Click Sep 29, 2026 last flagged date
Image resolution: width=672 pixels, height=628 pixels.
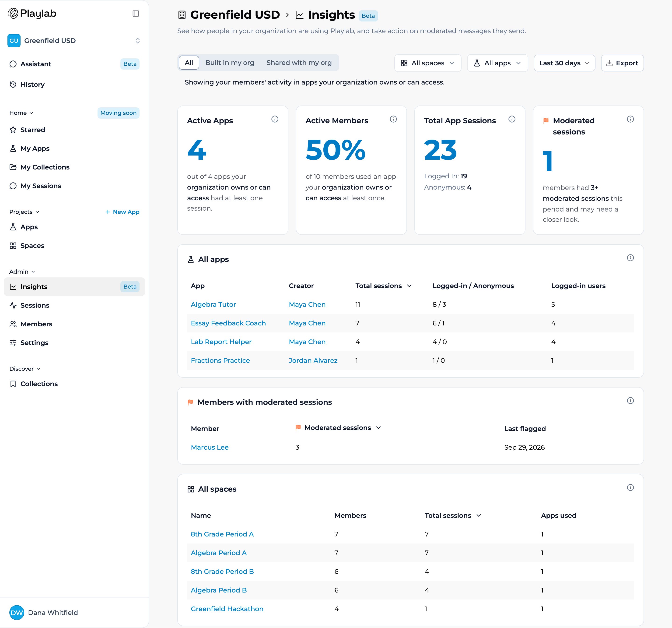524,447
